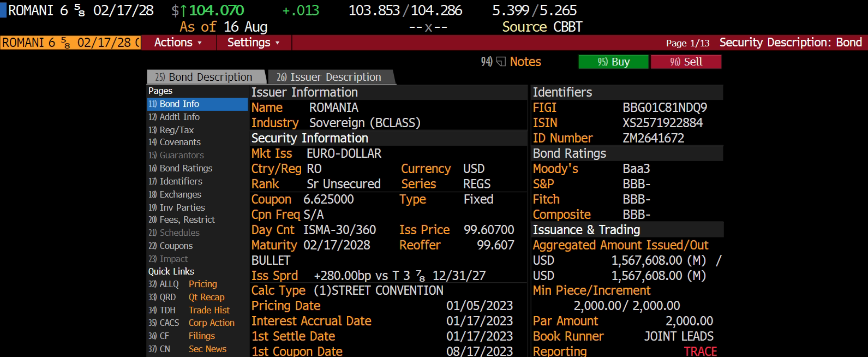This screenshot has height=357, width=868.
Task: Click the Iss Price value 99.60700
Action: coord(489,230)
